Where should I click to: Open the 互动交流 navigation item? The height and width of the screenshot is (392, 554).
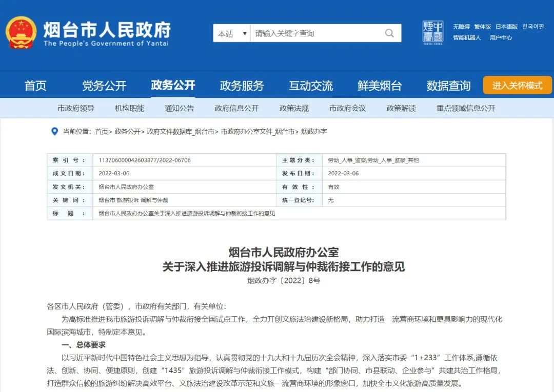[311, 86]
